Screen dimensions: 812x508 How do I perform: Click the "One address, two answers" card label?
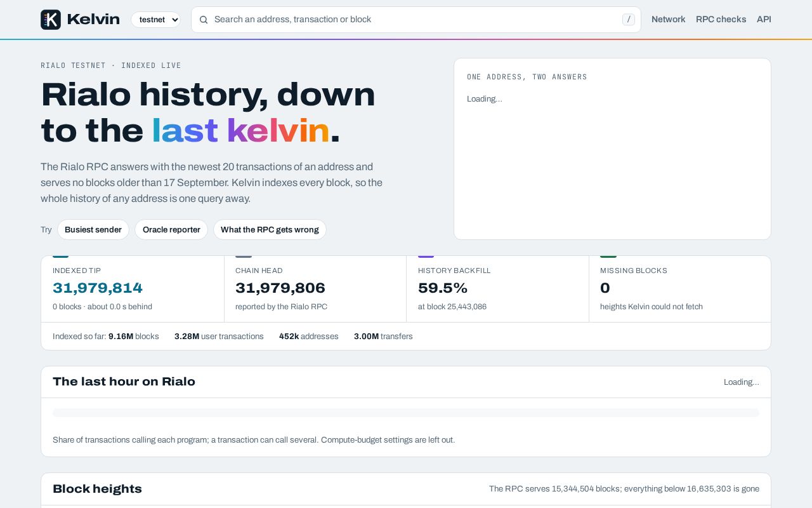coord(527,77)
